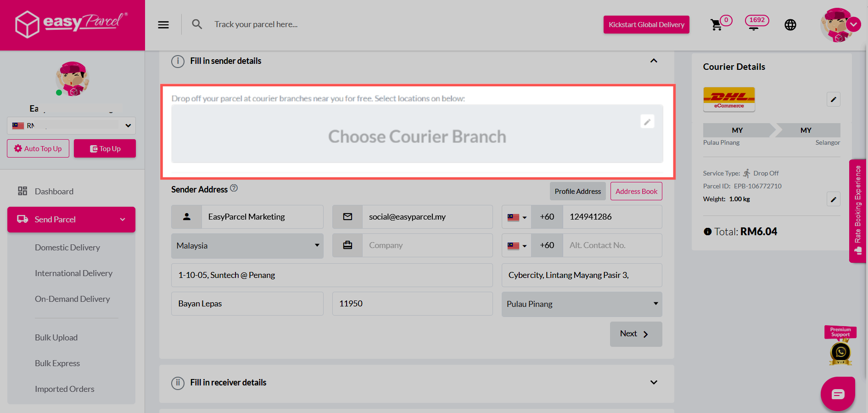
Task: Edit the Bayan Lepas city field
Action: coord(247,304)
